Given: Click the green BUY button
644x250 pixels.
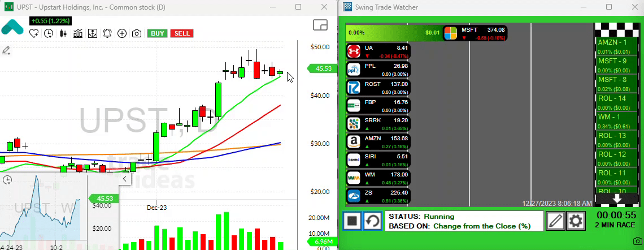Looking at the screenshot, I should point(157,34).
